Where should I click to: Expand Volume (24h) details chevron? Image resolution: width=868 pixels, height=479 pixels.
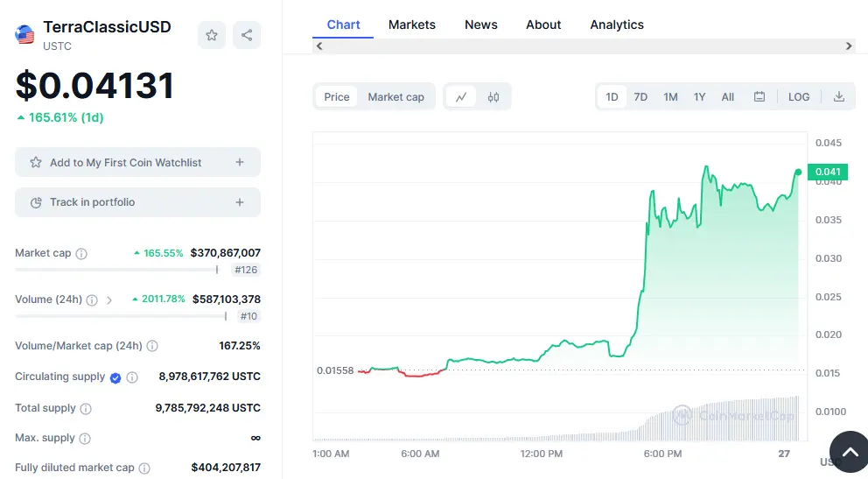109,299
